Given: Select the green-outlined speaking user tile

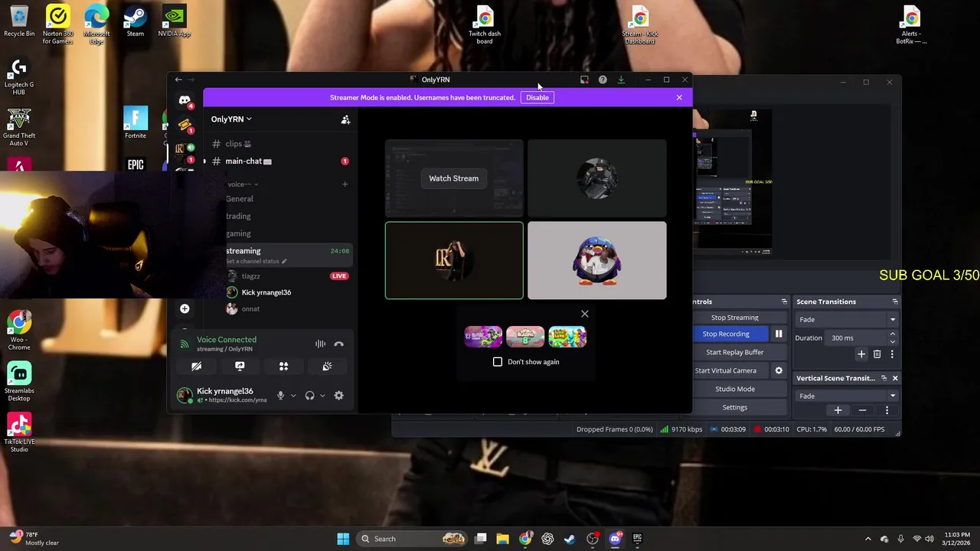Looking at the screenshot, I should tap(454, 260).
